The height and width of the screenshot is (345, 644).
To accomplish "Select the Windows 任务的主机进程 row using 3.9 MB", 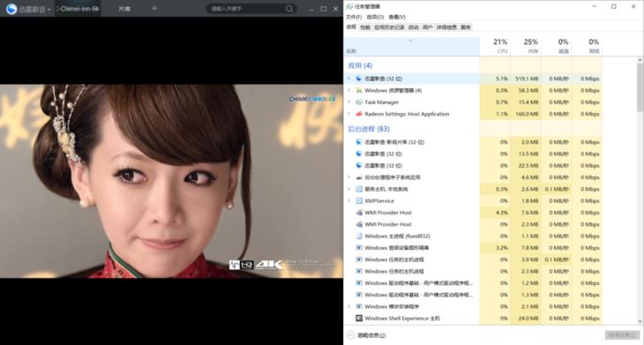I will tap(473, 259).
